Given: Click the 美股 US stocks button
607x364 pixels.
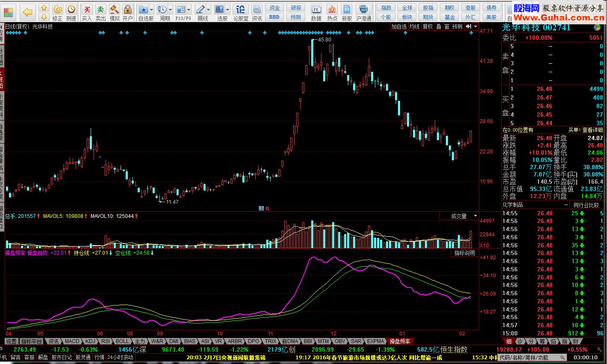Looking at the screenshot, I should click(492, 17).
